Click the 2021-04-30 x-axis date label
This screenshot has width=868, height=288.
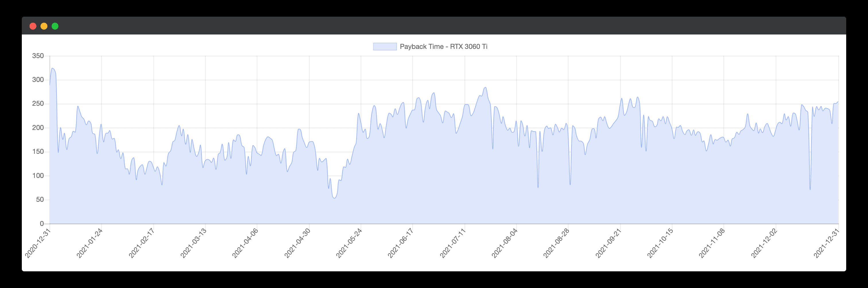[297, 243]
